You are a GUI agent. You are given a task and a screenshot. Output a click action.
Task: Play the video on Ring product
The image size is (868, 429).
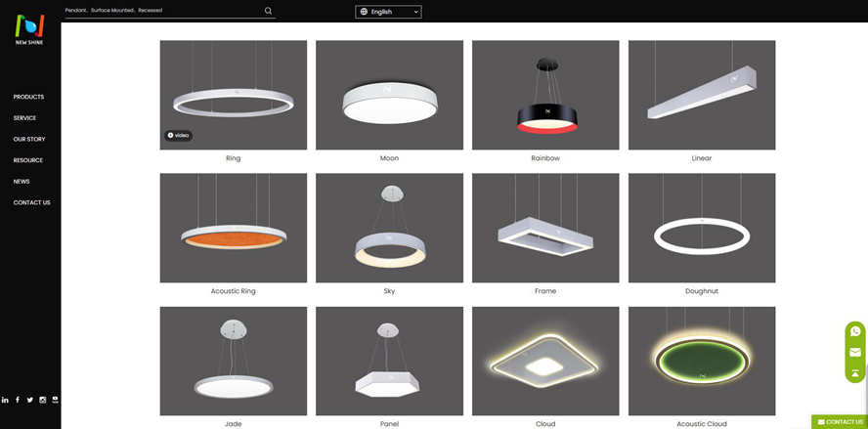[x=179, y=136]
